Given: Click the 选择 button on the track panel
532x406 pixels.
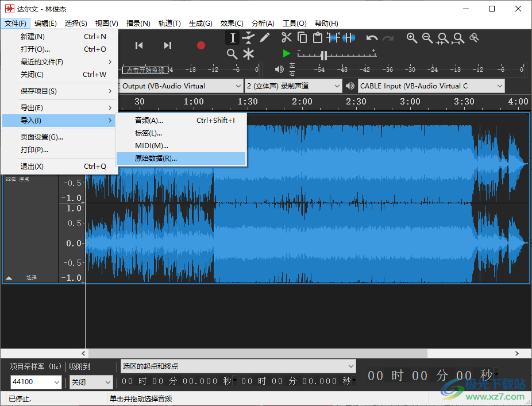Looking at the screenshot, I should click(32, 277).
